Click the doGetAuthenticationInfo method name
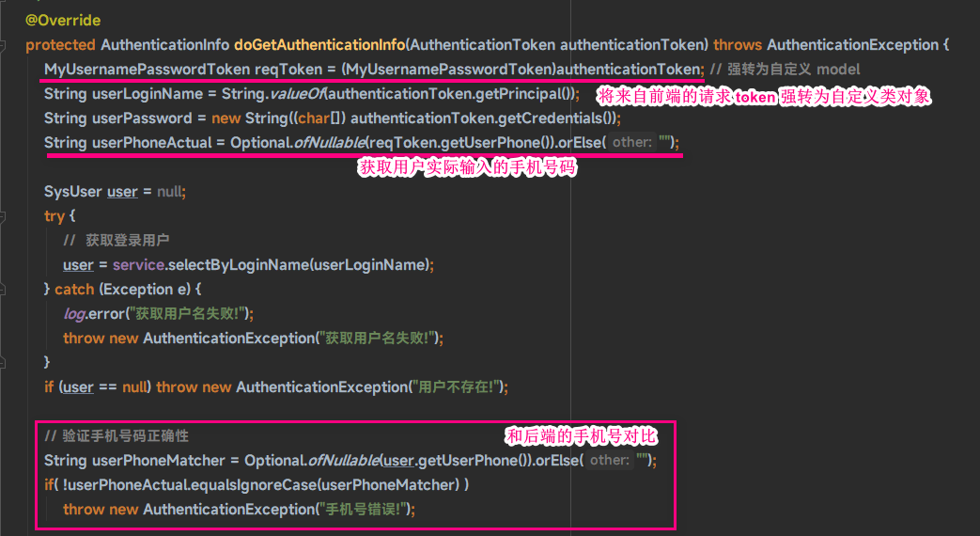This screenshot has height=536, width=980. coord(319,45)
